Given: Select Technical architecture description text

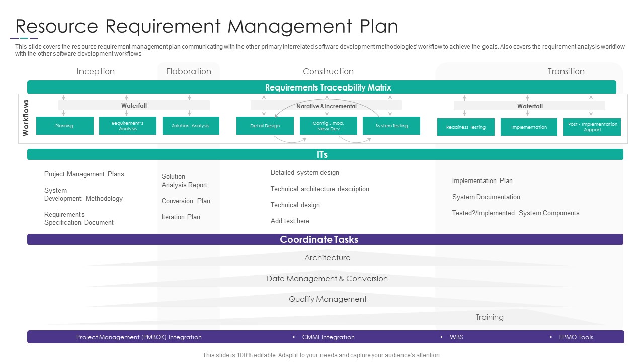Looking at the screenshot, I should (320, 189).
